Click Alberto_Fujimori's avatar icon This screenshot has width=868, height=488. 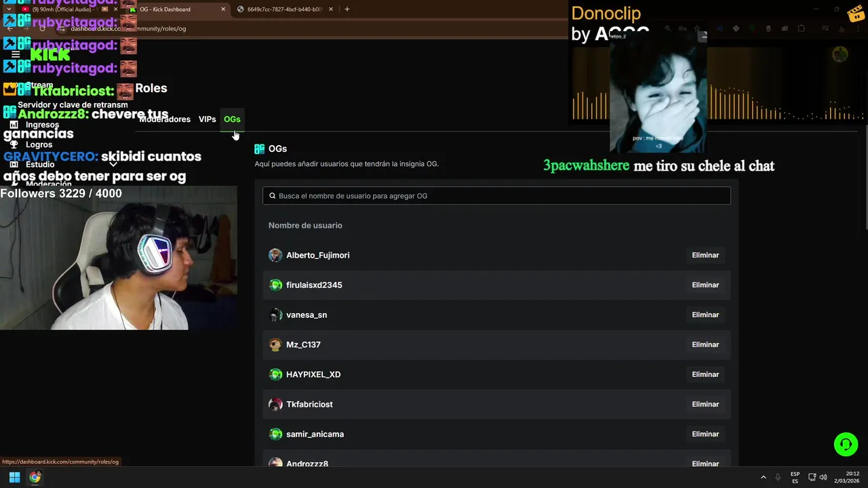click(275, 255)
